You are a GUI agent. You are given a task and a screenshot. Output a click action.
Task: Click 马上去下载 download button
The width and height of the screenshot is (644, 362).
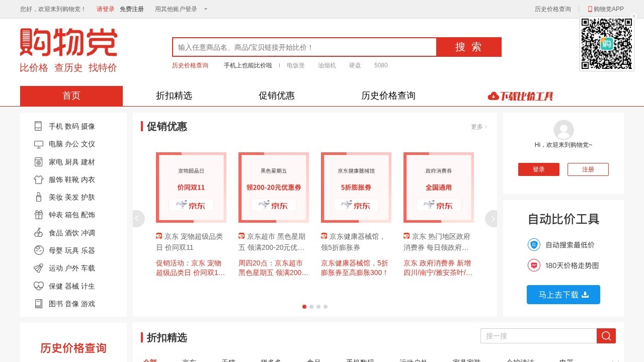click(563, 295)
